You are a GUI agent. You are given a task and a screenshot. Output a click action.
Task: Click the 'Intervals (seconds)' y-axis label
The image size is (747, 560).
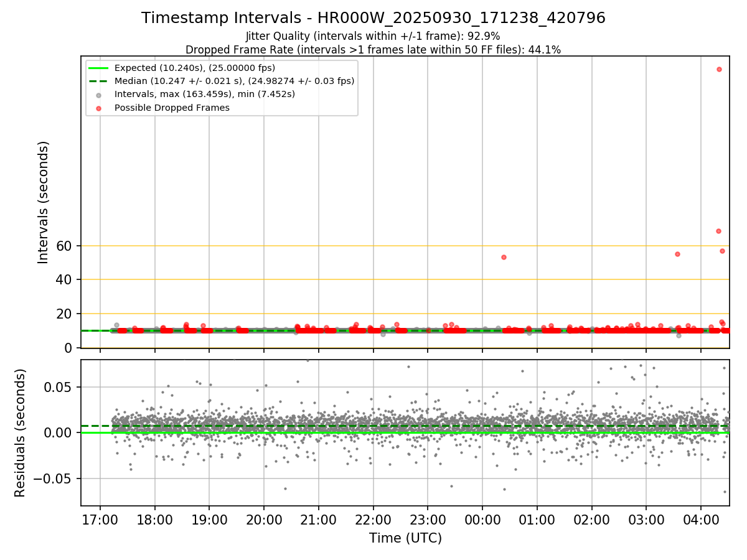tap(43, 202)
